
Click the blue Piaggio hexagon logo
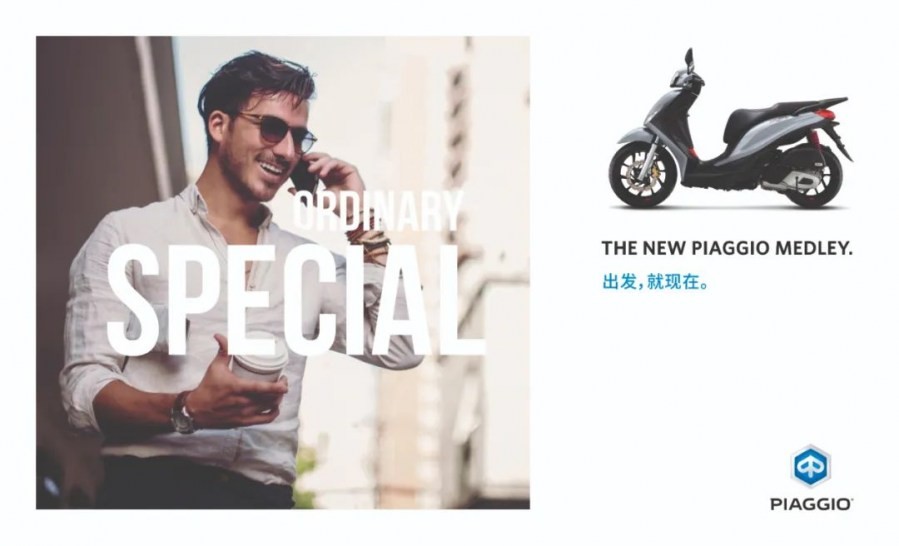click(x=810, y=466)
